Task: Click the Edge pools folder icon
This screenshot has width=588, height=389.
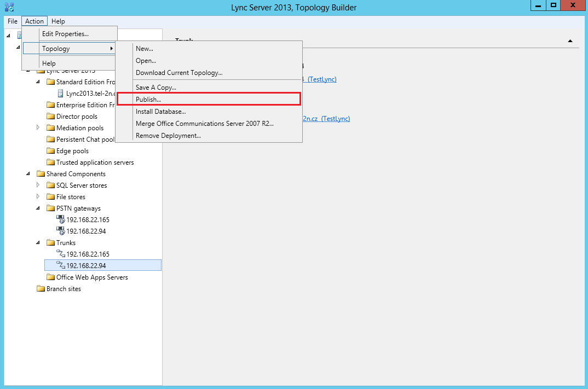Action: (50, 150)
